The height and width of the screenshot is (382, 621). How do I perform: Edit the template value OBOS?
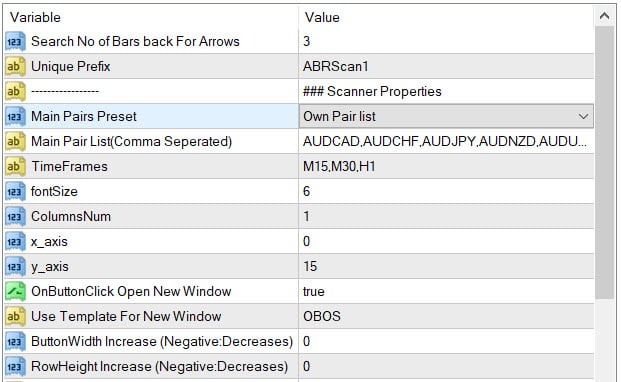[446, 317]
